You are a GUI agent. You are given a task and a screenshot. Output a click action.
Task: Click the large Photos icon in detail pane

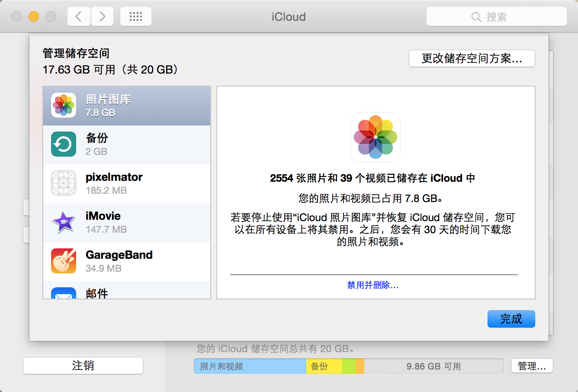pos(375,137)
